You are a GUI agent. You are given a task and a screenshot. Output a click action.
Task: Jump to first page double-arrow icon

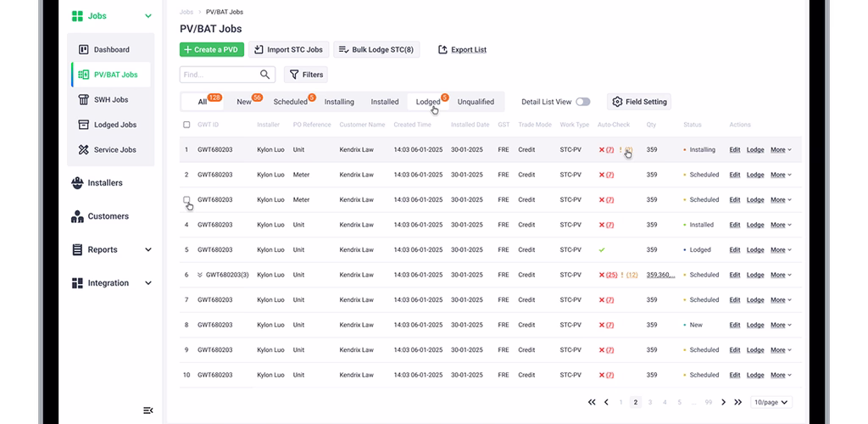tap(592, 403)
